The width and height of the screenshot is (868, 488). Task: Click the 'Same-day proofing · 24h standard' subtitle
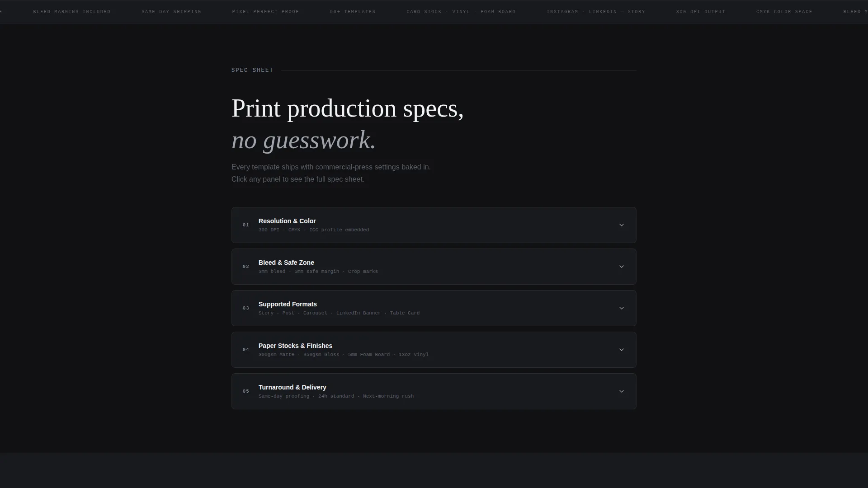[x=336, y=396]
